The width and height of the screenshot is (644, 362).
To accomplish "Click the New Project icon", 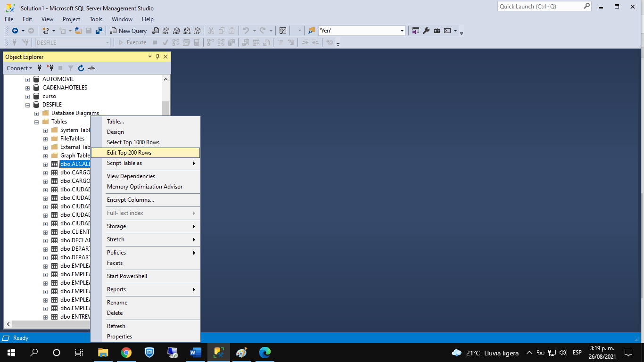I will [x=46, y=31].
